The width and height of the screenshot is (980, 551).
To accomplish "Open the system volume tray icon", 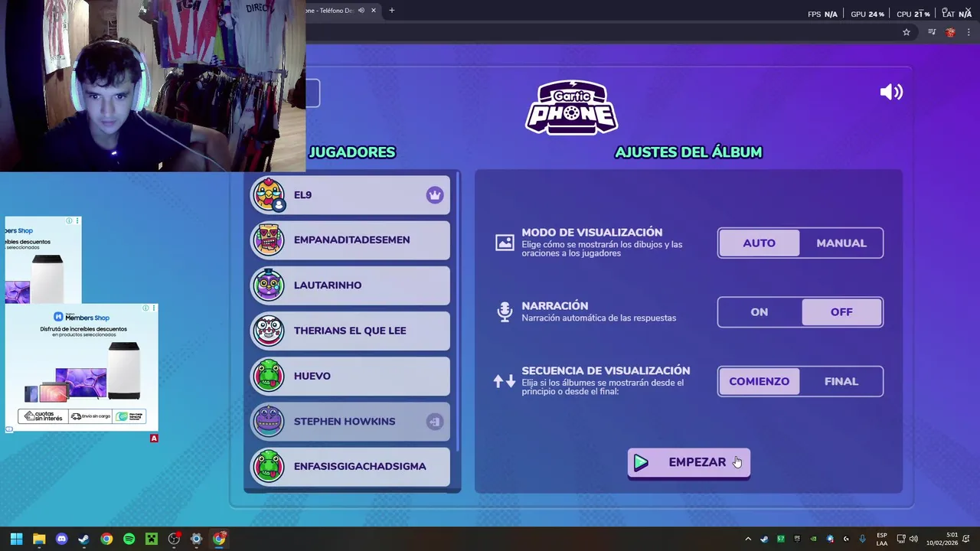I will coord(913,539).
